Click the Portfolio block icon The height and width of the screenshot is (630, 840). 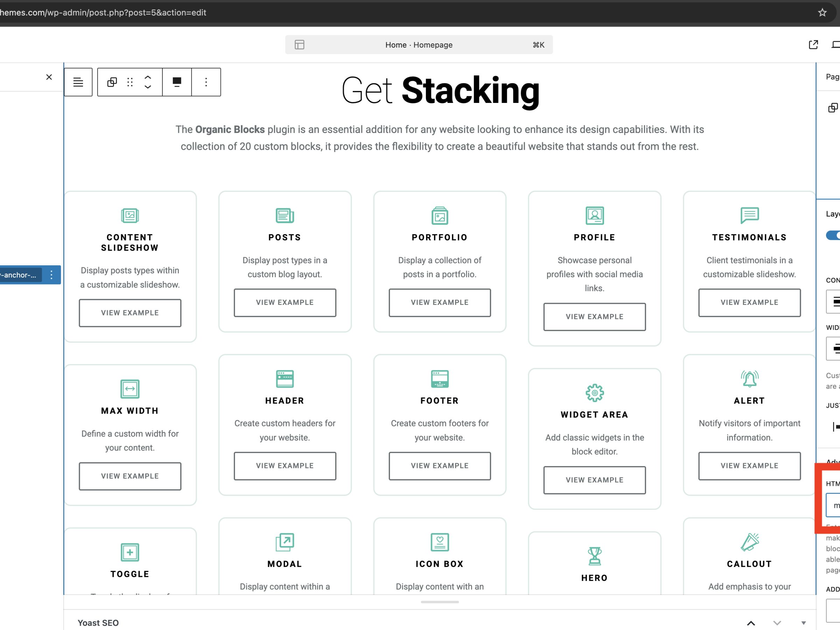point(440,216)
